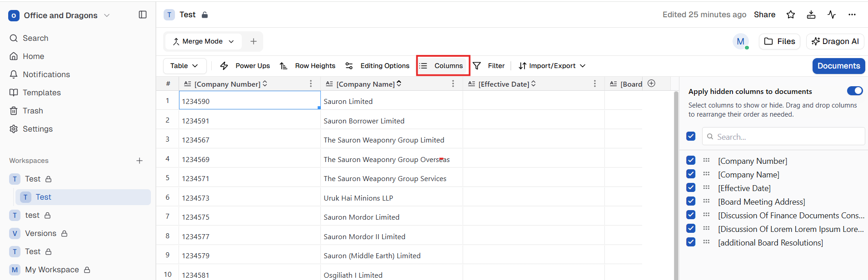Add a new view with the plus tab
The image size is (868, 280).
(x=254, y=41)
